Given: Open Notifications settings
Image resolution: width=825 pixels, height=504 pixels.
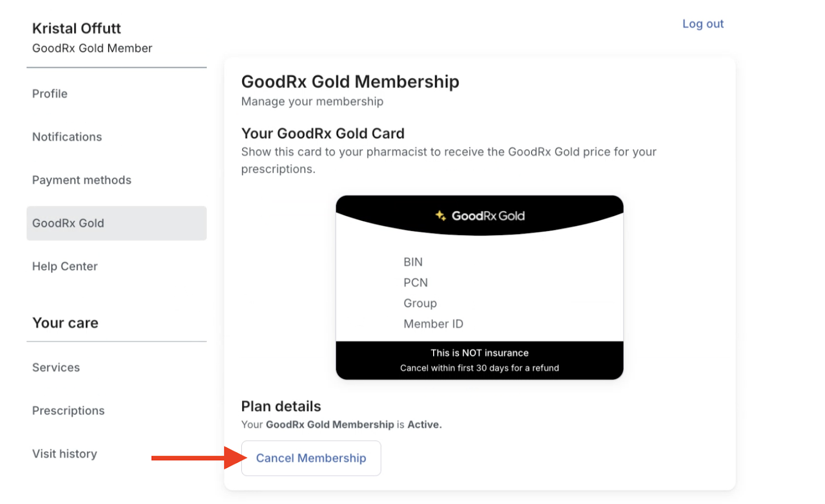Looking at the screenshot, I should [67, 137].
